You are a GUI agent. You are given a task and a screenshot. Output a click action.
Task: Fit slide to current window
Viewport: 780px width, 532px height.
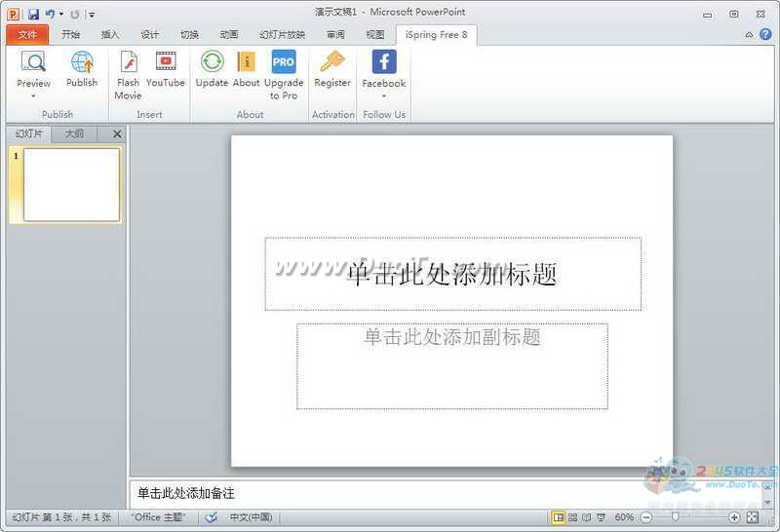coord(753,517)
